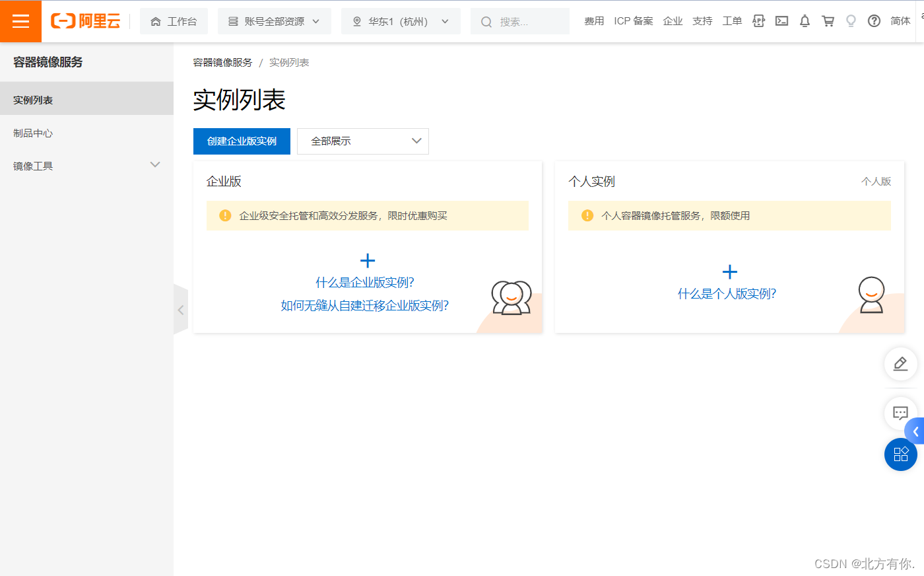Viewport: 924px width, 576px height.
Task: Open the 华东1（杭州）region selector
Action: [401, 21]
